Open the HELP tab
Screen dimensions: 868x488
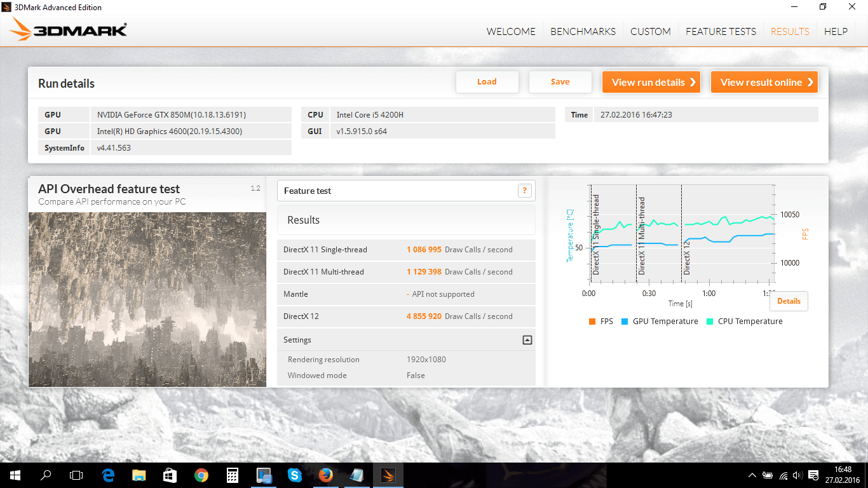[x=836, y=31]
